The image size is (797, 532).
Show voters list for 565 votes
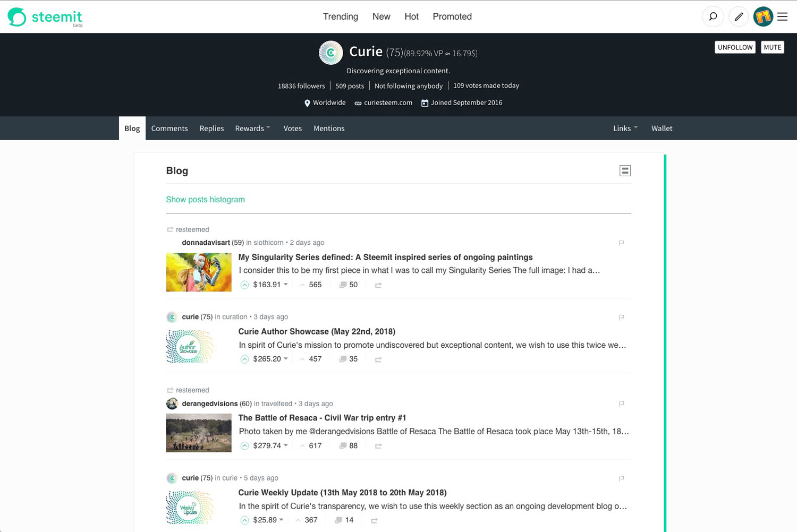(x=311, y=285)
